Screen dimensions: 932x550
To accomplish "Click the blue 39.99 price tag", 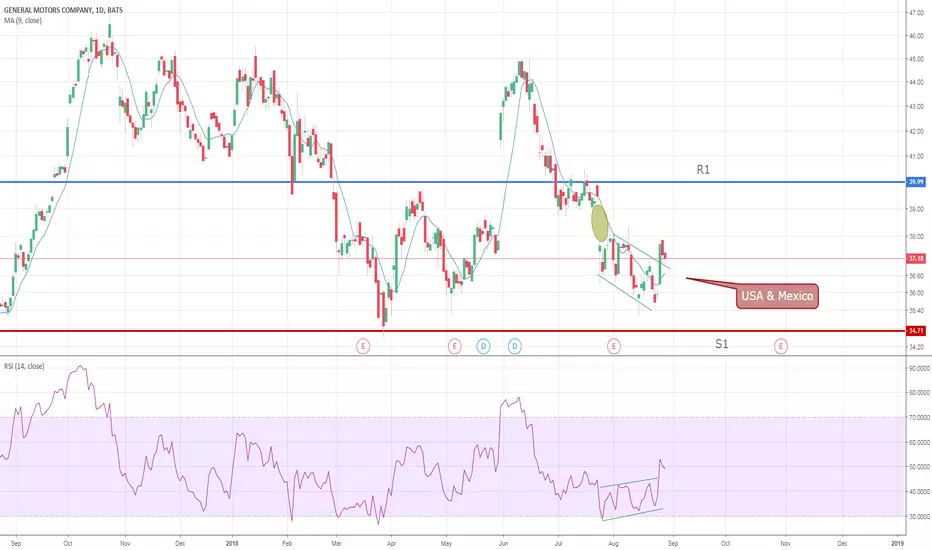I will (x=916, y=182).
